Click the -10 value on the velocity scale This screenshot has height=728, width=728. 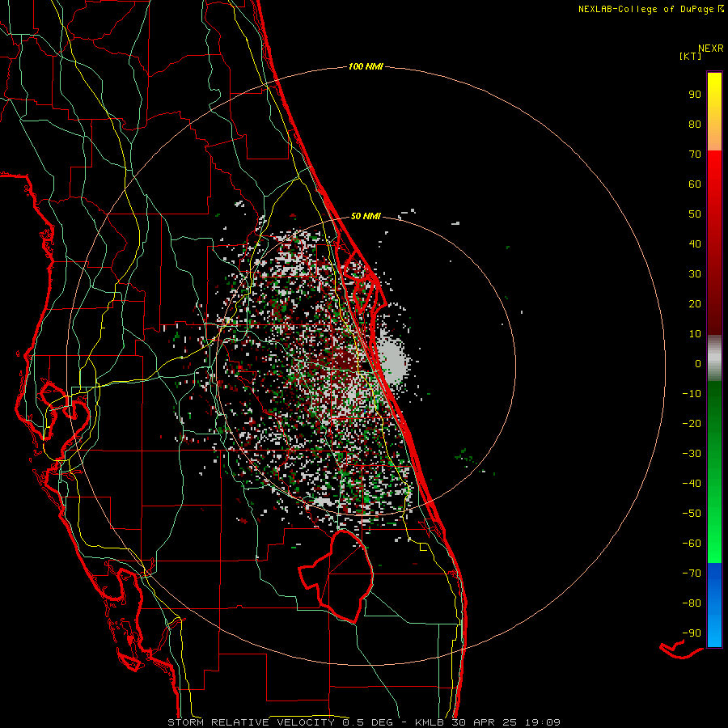click(692, 394)
